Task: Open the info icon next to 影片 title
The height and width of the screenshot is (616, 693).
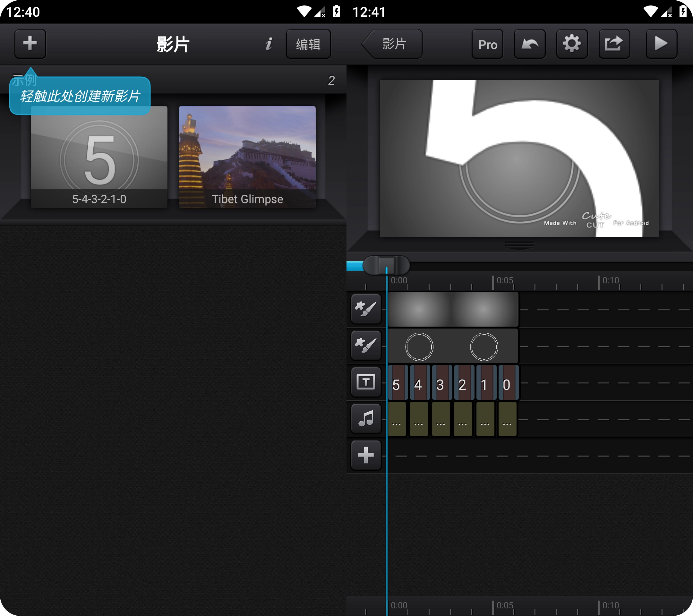Action: point(269,44)
